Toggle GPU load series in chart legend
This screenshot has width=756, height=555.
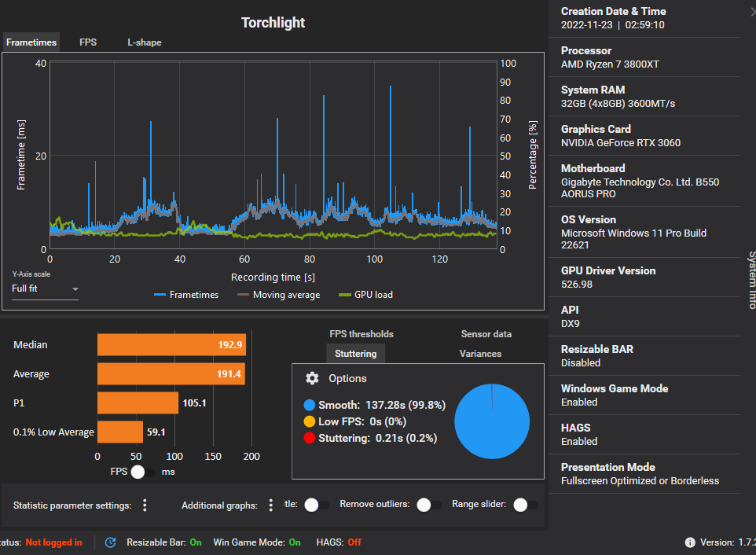(366, 295)
